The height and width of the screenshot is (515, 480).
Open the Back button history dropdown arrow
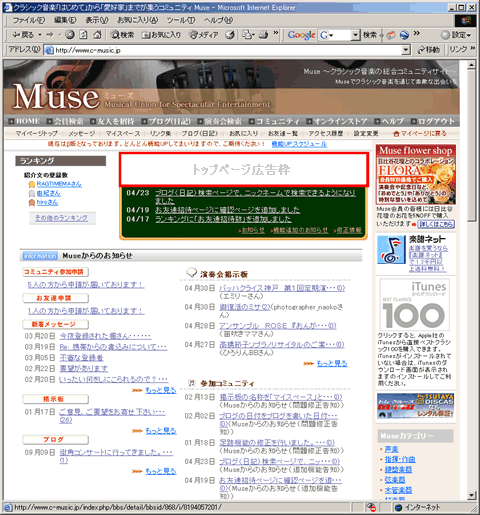pos(40,35)
